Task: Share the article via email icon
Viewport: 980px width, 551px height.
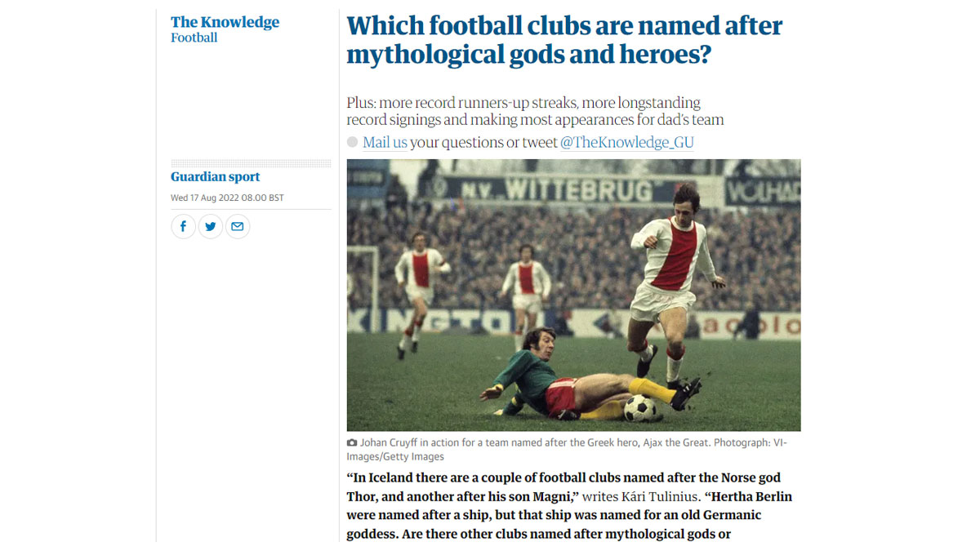Action: tap(237, 226)
